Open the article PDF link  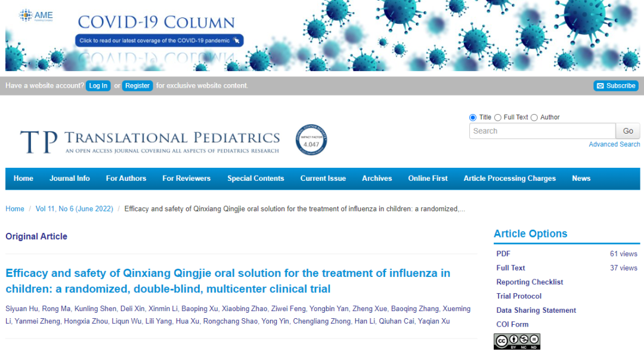(503, 254)
